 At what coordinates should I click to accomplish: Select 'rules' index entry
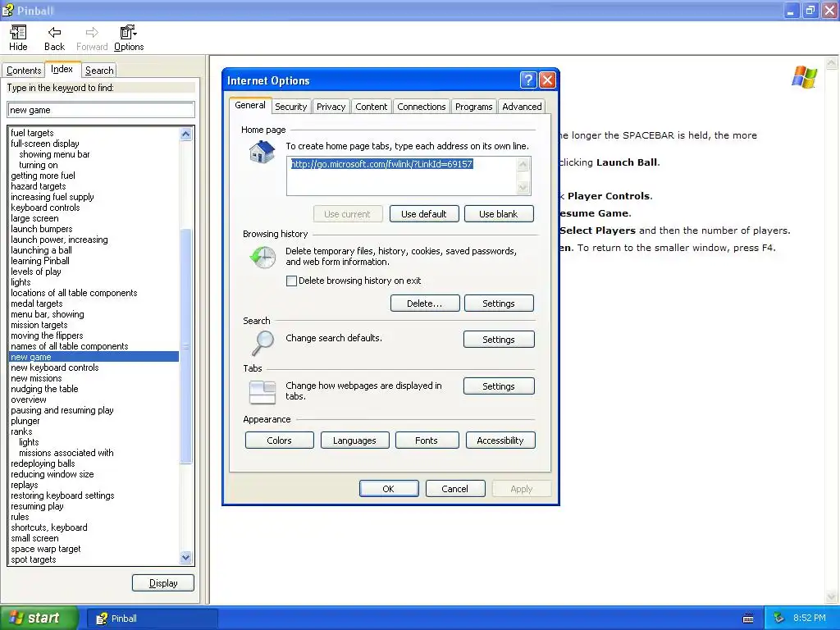coord(20,517)
